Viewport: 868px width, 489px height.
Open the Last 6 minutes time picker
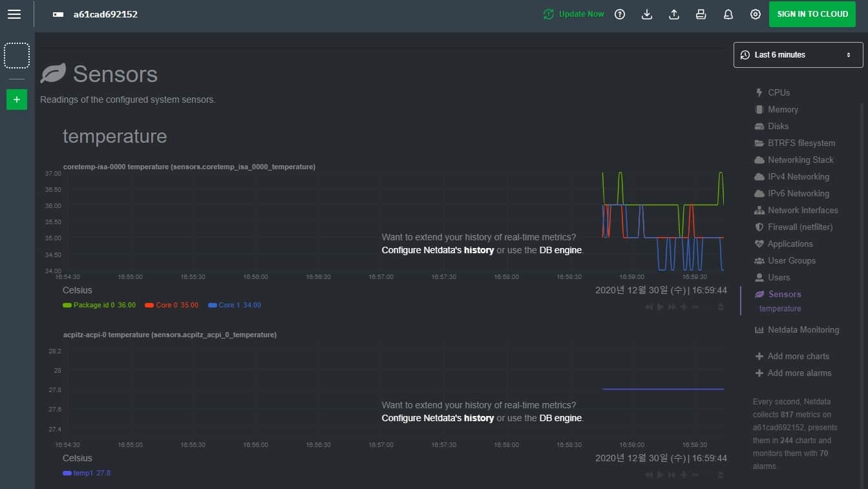tap(798, 55)
